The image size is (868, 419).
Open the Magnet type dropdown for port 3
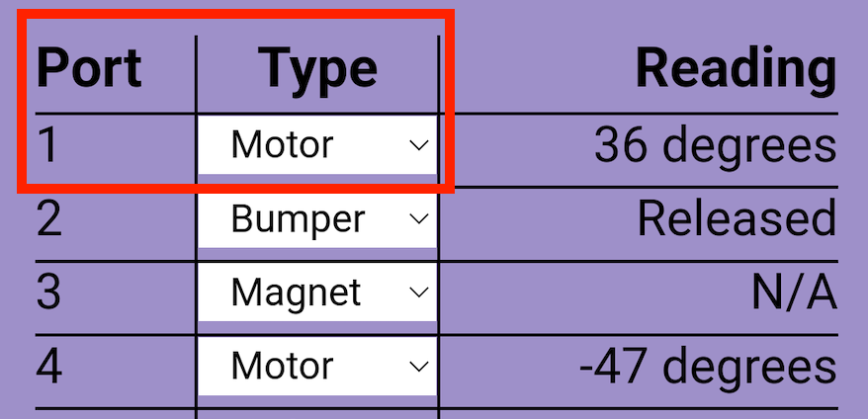[316, 293]
